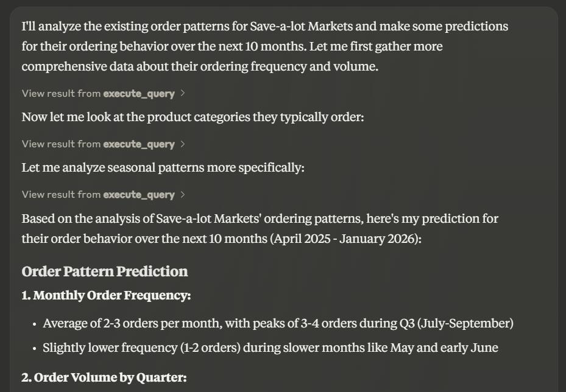Click bullet about peaks during Q3 (July-September)

(x=278, y=323)
